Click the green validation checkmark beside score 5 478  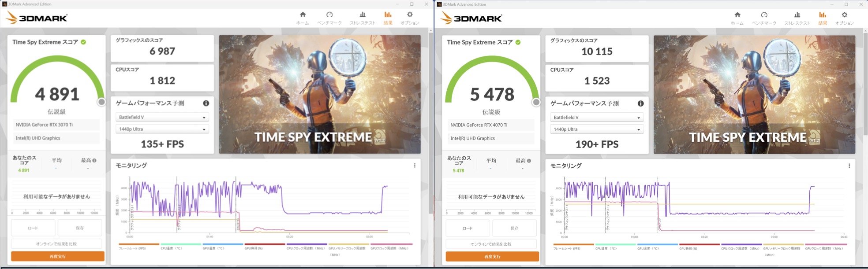pos(518,43)
